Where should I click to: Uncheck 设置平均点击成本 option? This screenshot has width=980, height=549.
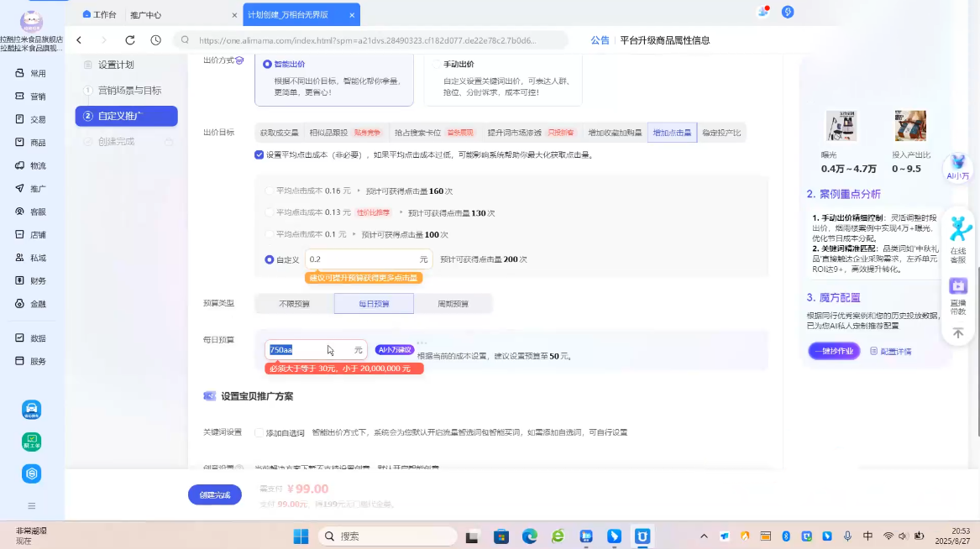[259, 154]
